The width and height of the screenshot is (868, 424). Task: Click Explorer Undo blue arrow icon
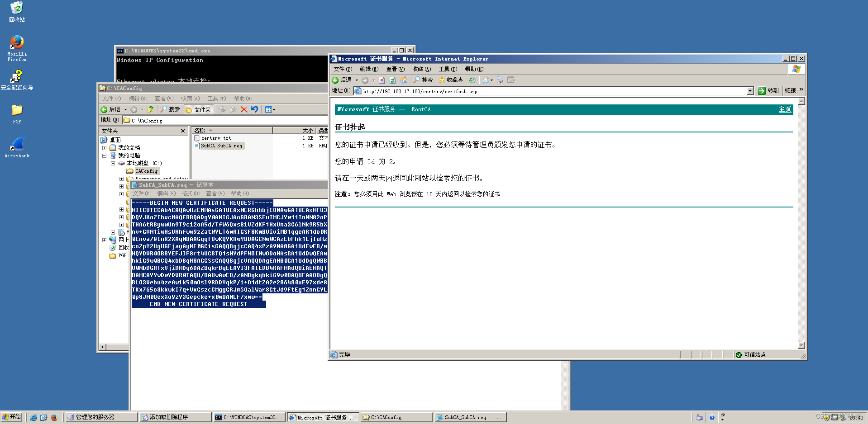coord(255,109)
